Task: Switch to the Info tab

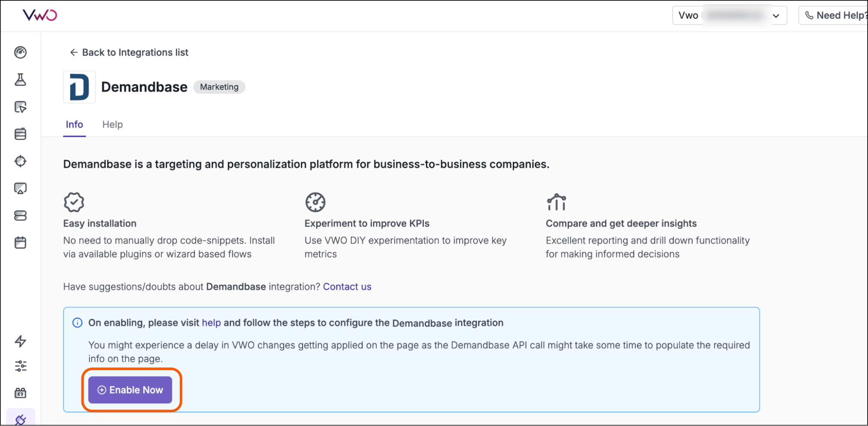Action: coord(74,125)
